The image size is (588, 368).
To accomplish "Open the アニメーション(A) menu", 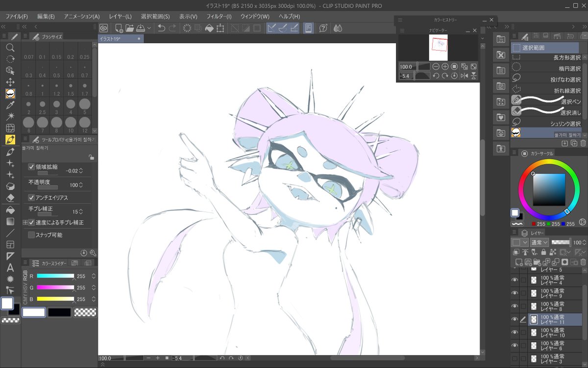I will (81, 17).
